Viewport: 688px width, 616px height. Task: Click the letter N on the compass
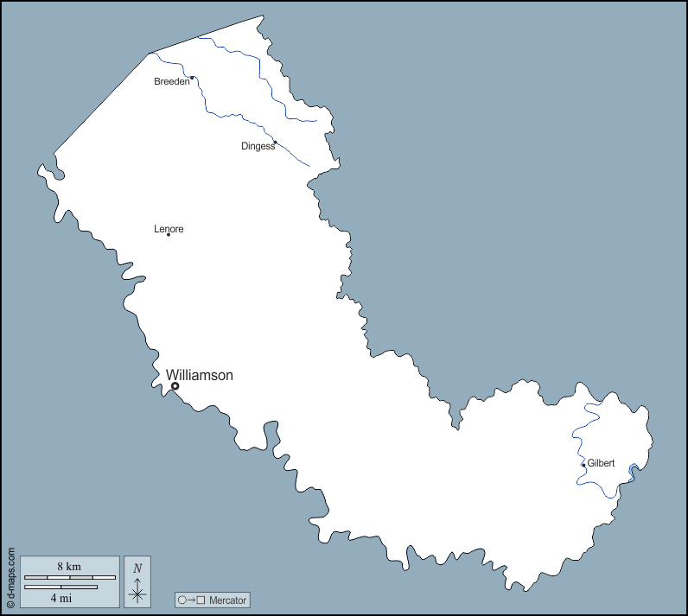(x=137, y=568)
